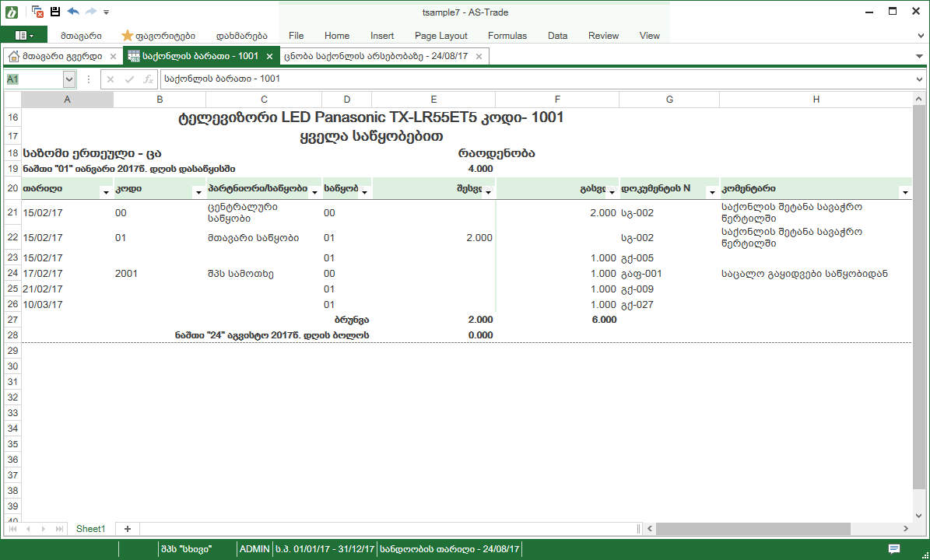This screenshot has width=930, height=560.
Task: Go to last sheet navigation arrow
Action: 59,529
